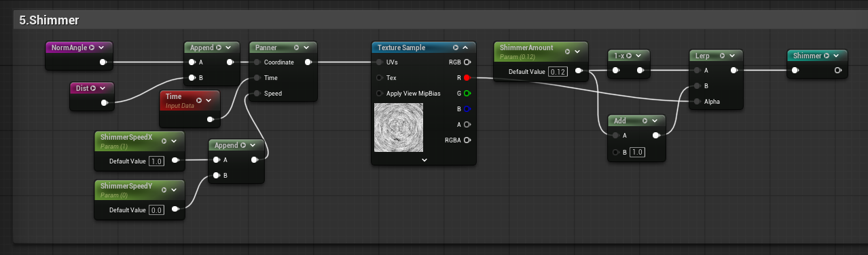Viewport: 868px width, 255px height.
Task: Select the Shimmer output node title
Action: pos(808,56)
